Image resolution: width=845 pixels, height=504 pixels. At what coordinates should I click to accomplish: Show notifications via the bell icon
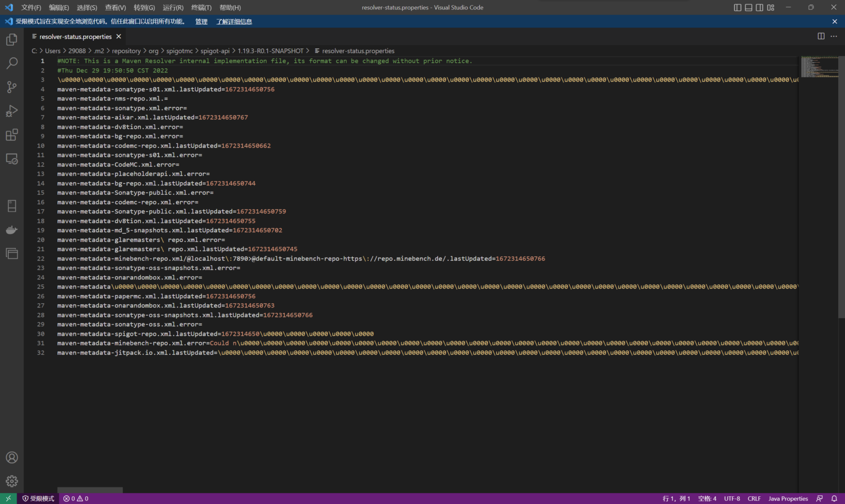pyautogui.click(x=834, y=498)
